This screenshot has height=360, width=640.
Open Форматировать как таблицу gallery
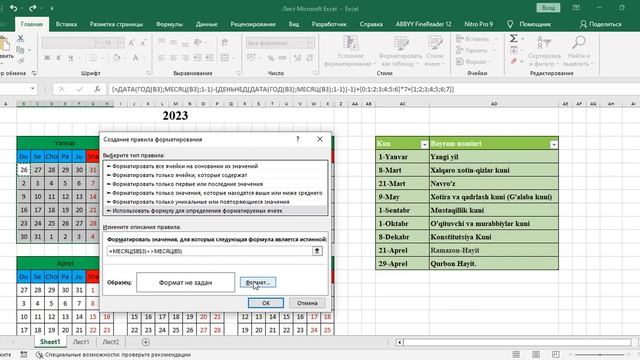(x=400, y=51)
